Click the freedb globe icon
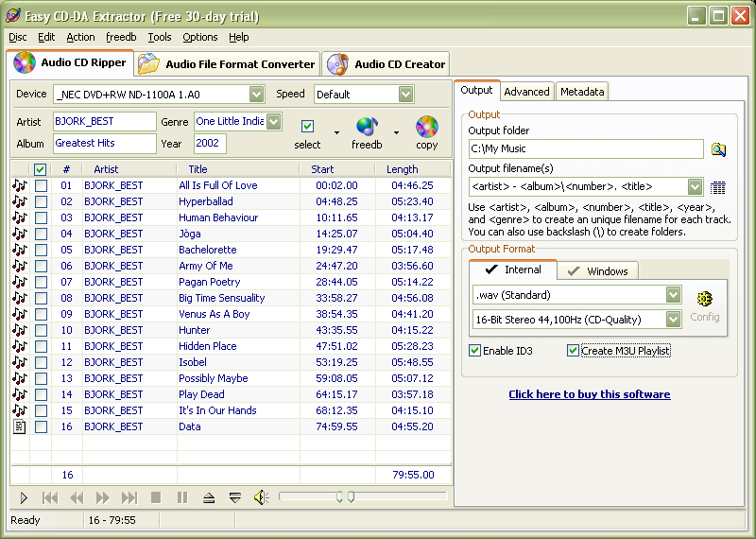 tap(367, 127)
